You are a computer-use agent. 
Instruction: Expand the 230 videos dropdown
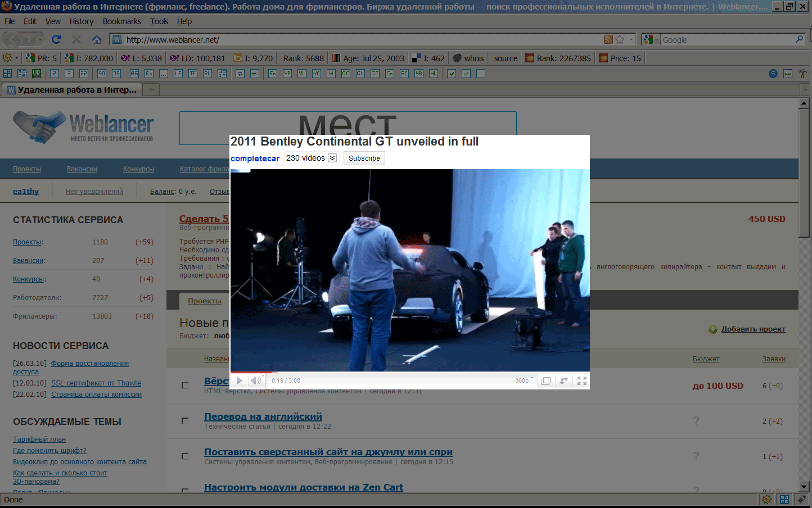332,158
